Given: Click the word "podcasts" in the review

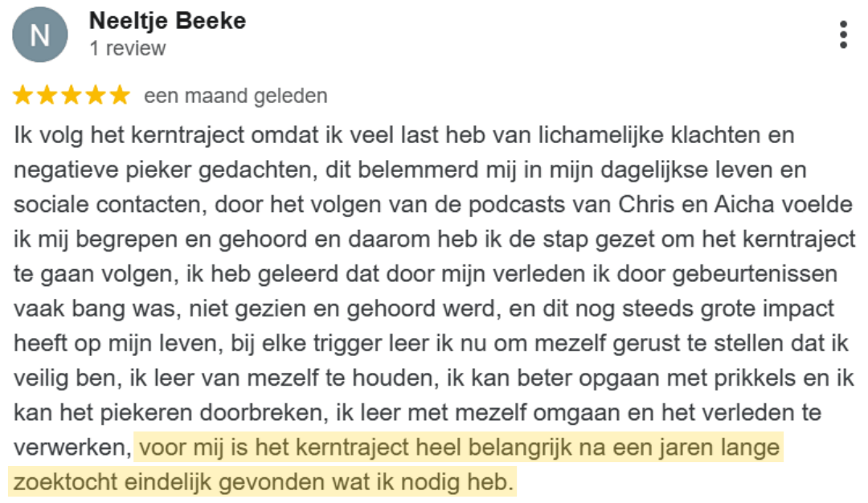Looking at the screenshot, I should pos(522,204).
